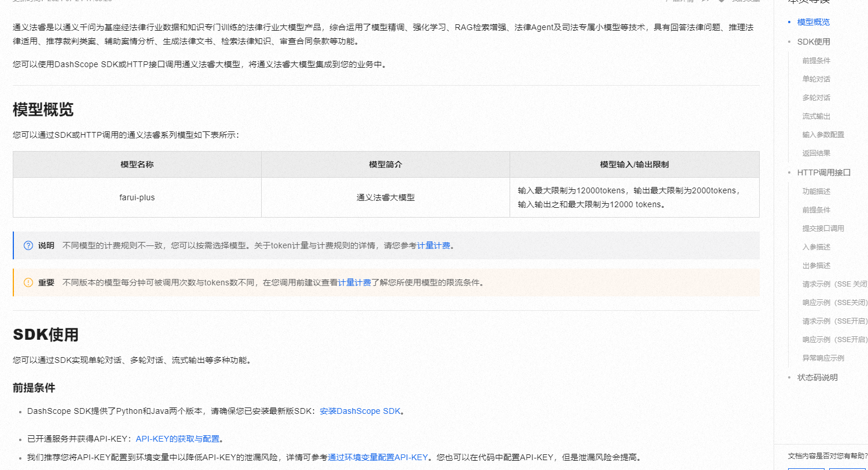Open 计量计费 link in the 说明 note
868x470 pixels.
(x=434, y=245)
